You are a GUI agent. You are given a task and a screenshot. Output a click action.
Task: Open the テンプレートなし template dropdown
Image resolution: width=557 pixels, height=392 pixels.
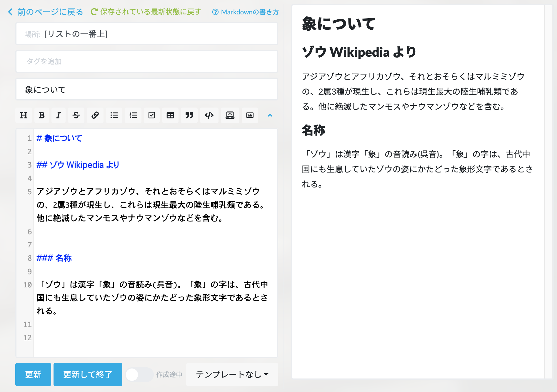click(x=232, y=374)
